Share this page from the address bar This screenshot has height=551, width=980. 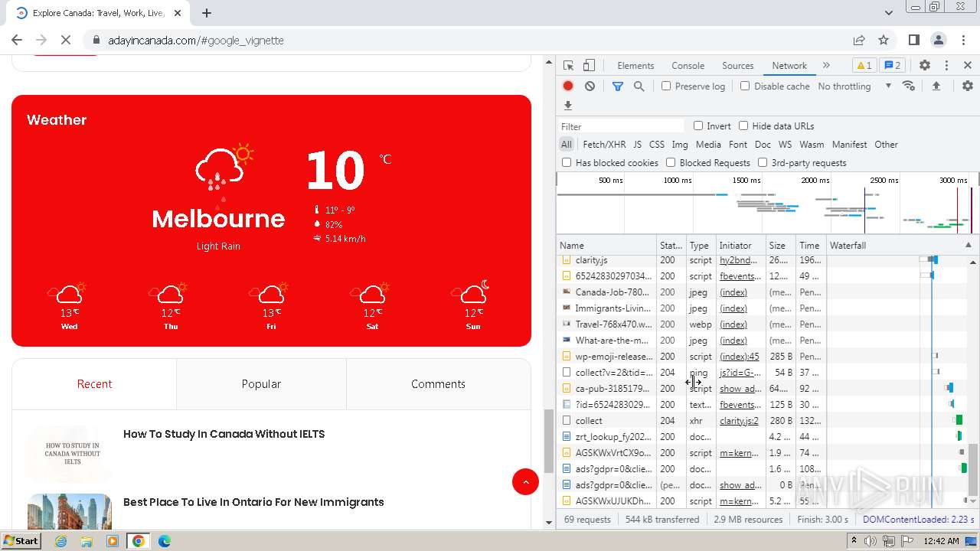pyautogui.click(x=859, y=41)
